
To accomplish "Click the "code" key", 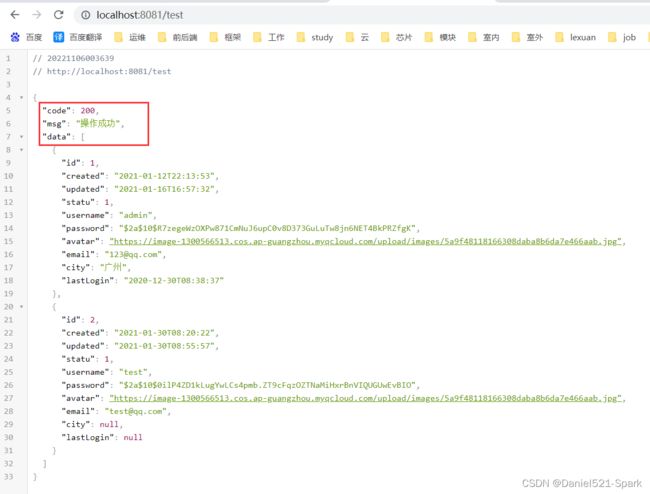I will pyautogui.click(x=56, y=111).
